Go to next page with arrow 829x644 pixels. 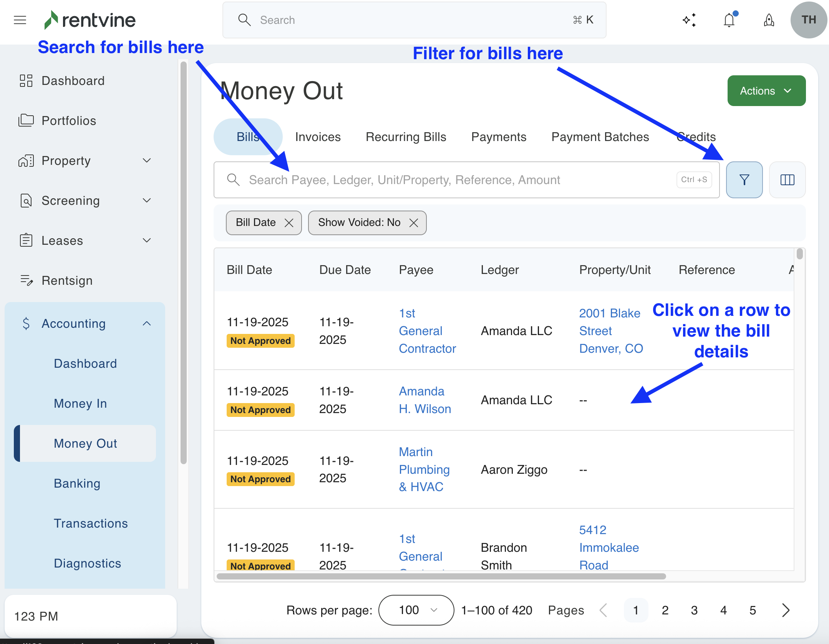786,610
